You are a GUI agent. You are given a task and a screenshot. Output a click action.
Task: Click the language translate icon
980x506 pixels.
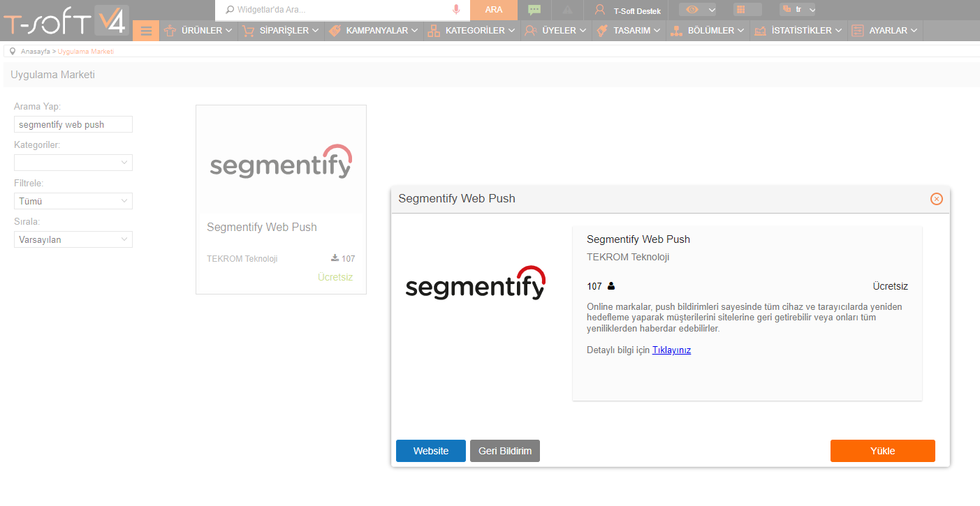[x=787, y=9]
